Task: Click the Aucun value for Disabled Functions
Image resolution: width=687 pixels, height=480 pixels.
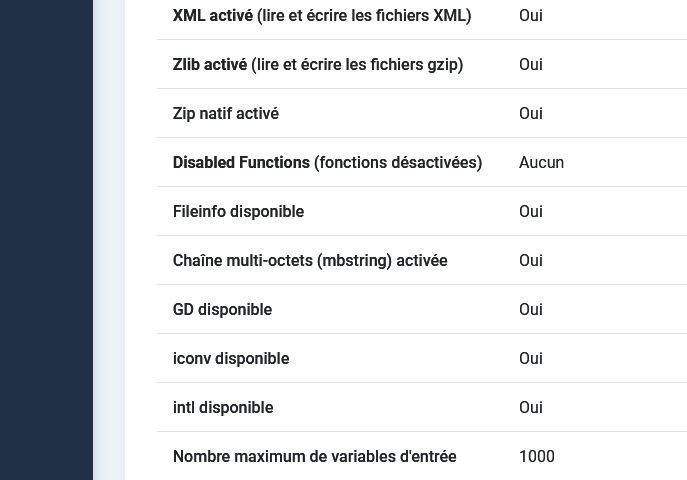Action: tap(541, 163)
